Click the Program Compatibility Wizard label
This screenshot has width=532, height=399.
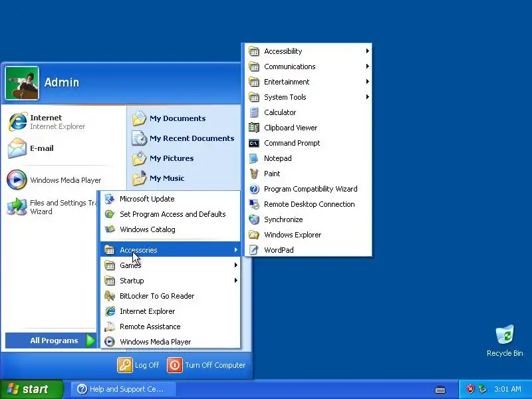(x=311, y=189)
